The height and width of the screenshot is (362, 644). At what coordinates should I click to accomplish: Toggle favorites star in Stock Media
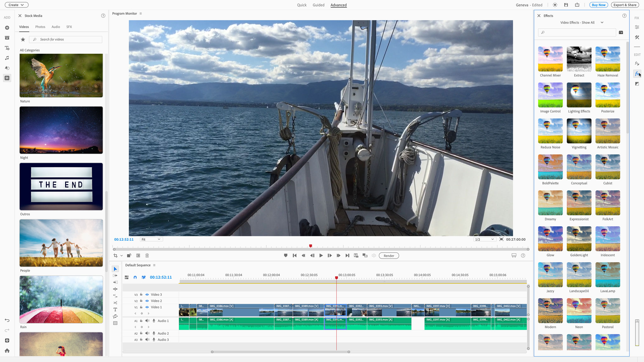[23, 40]
